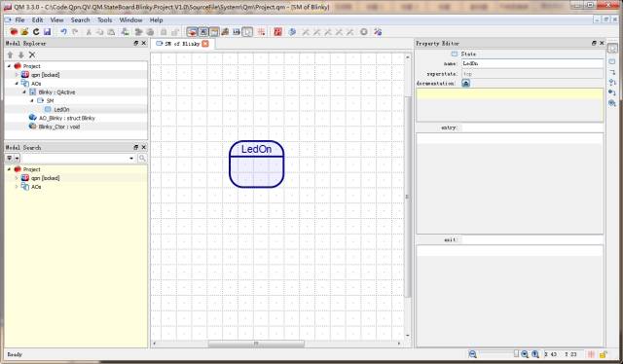The image size is (623, 364).
Task: Click the Copy icon in toolbar
Action: tap(100, 32)
